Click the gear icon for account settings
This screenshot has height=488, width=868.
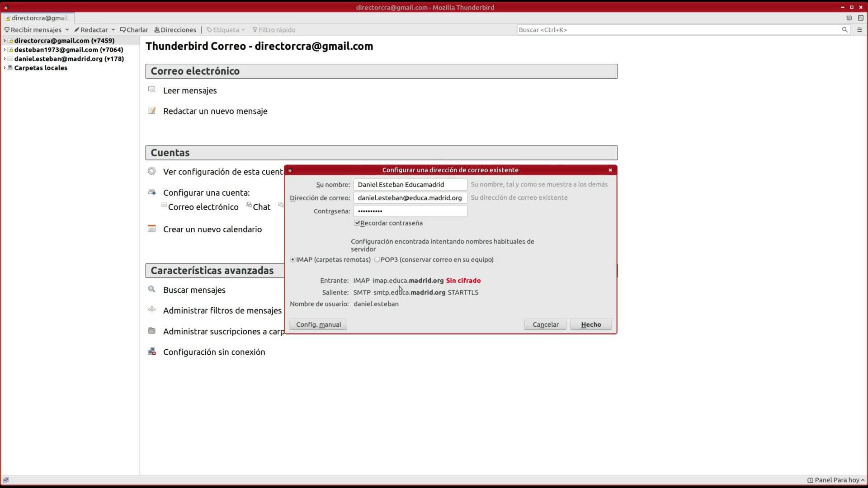[152, 171]
